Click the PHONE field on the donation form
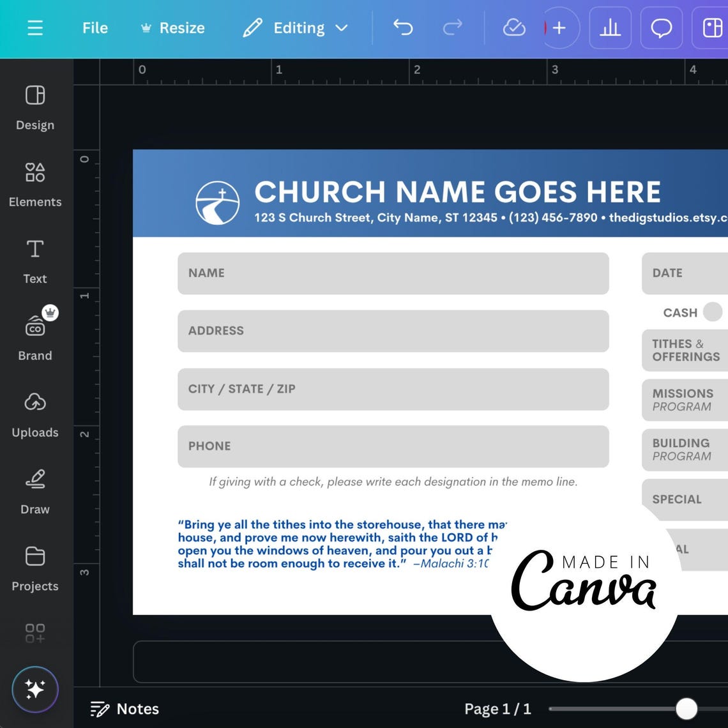This screenshot has height=728, width=728. [x=393, y=446]
